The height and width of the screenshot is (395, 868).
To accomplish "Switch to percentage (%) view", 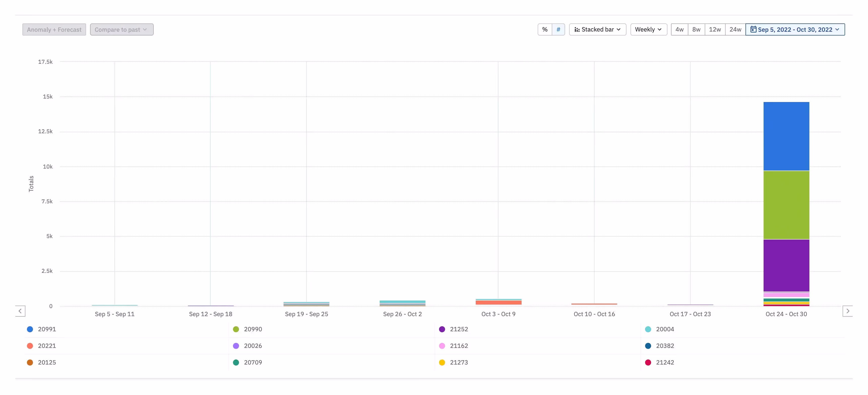I will coord(544,29).
